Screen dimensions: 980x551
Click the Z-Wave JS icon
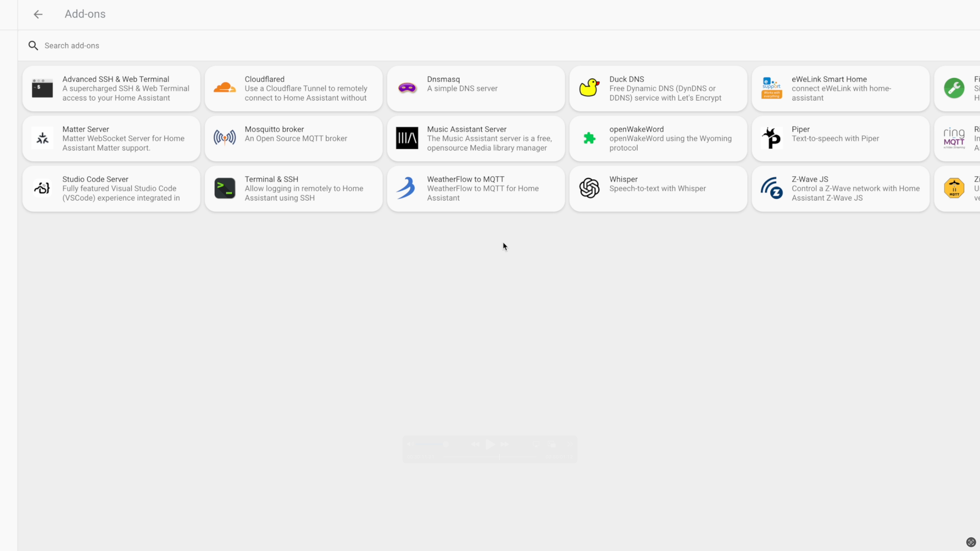point(772,188)
